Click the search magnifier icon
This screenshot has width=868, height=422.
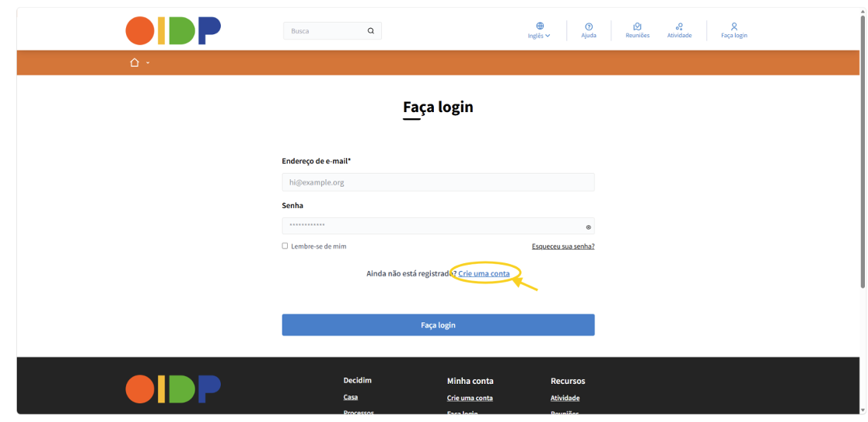(x=371, y=31)
